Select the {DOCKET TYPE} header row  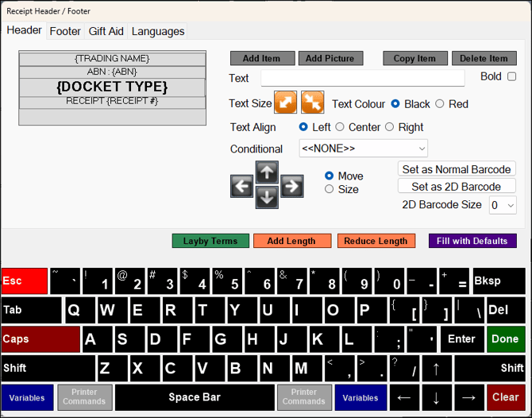point(112,87)
